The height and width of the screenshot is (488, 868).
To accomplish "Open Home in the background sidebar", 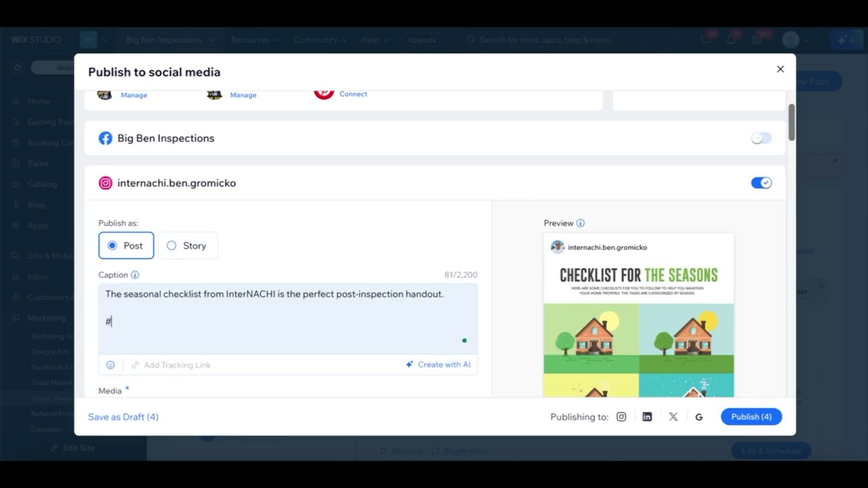I will tap(39, 102).
